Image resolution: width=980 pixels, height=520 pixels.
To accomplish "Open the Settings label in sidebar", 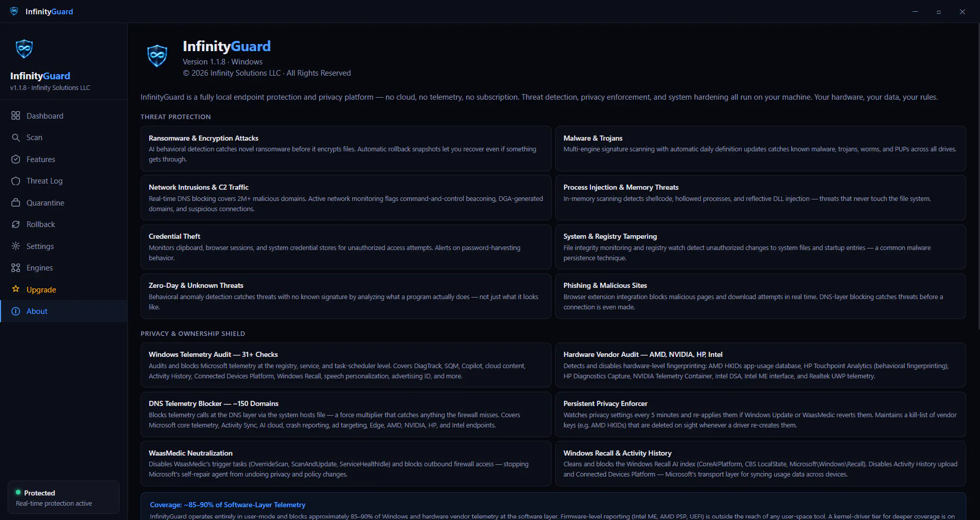I will pyautogui.click(x=40, y=246).
